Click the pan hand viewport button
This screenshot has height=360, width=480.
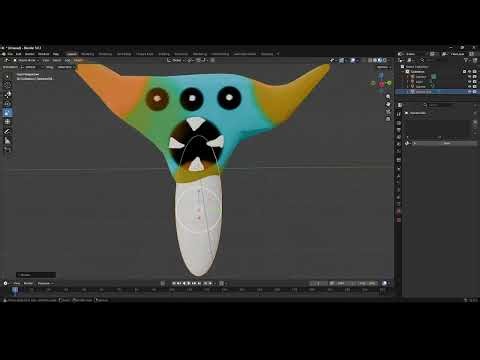pyautogui.click(x=388, y=104)
